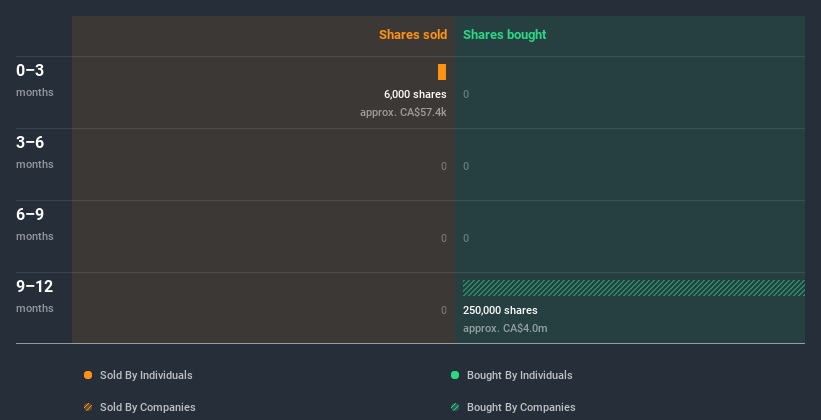Select the orange 6,000 shares sold bar

[x=442, y=72]
